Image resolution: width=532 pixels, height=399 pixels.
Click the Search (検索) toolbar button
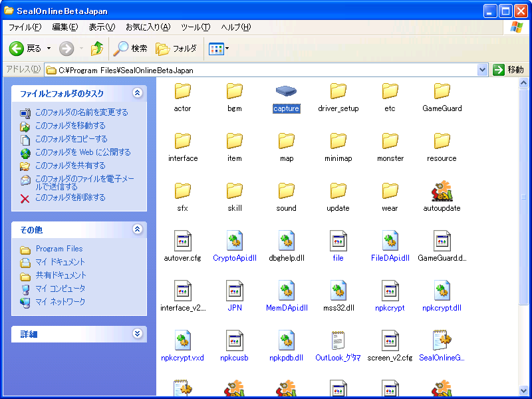[130, 49]
